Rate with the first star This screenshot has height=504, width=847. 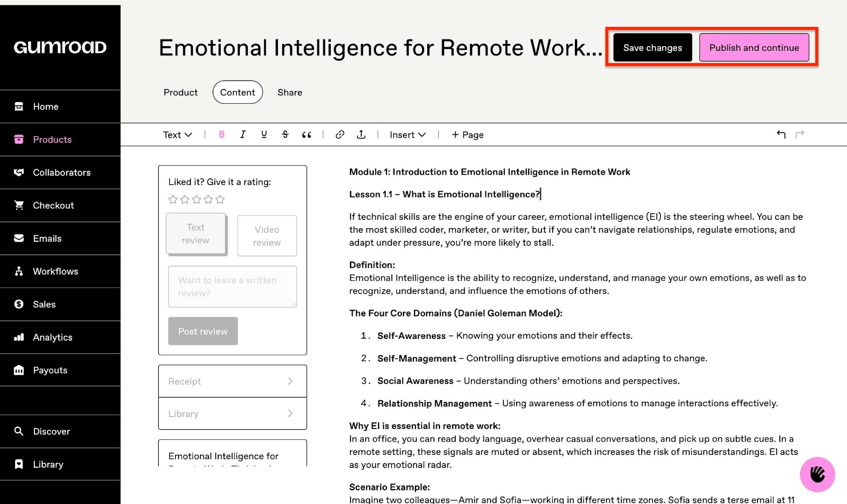173,200
